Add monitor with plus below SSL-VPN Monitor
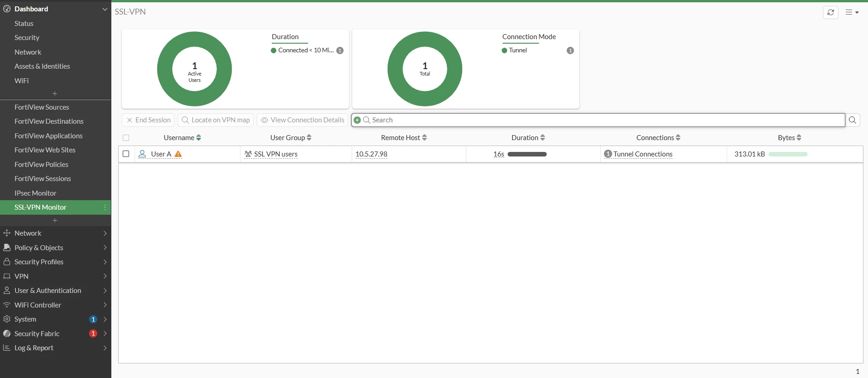This screenshot has width=868, height=378. tap(55, 221)
